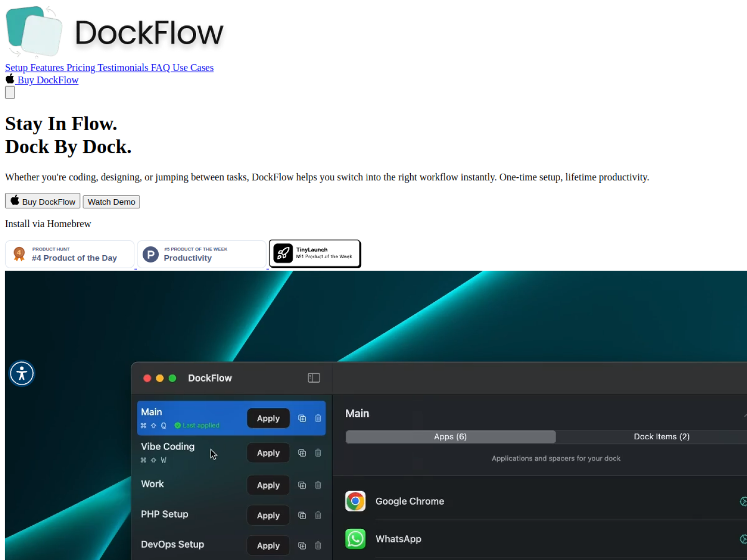Open the #5 Product of the Week Productivity badge
Screen dimensions: 747x560
(x=202, y=254)
